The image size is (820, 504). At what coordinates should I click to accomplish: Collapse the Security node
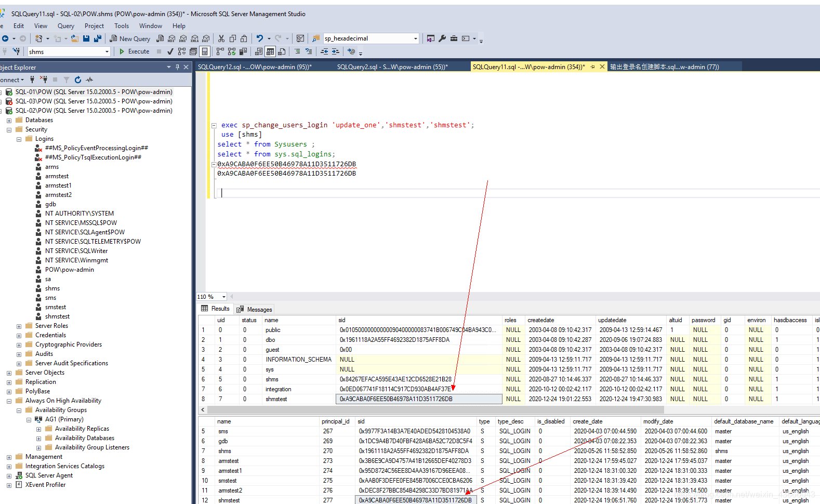tap(9, 129)
